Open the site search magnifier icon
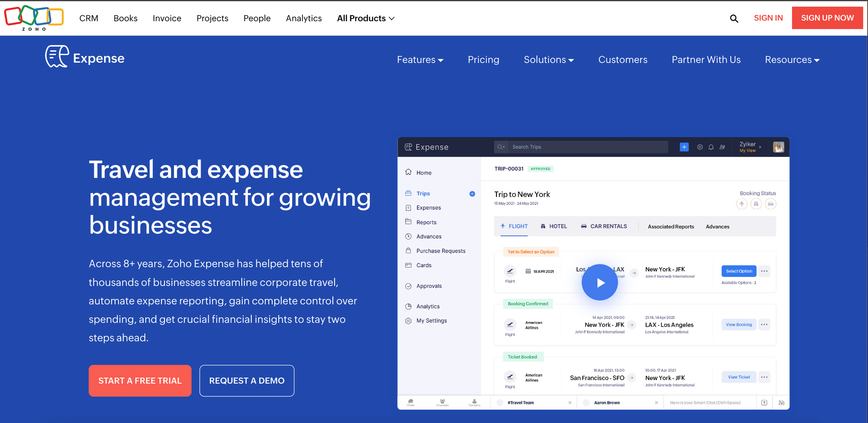The width and height of the screenshot is (868, 423). click(x=734, y=18)
